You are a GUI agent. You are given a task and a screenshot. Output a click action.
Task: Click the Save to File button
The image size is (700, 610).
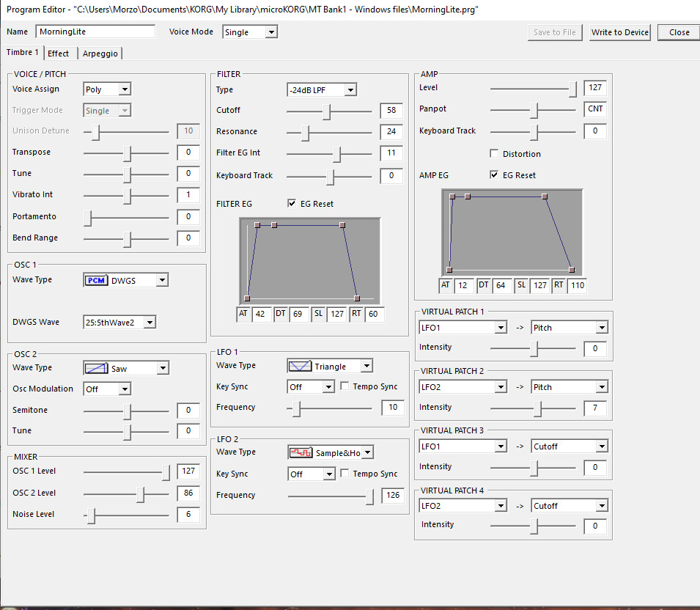[554, 32]
